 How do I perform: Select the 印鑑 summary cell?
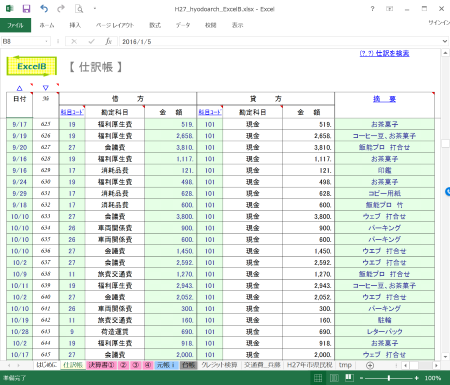(384, 170)
